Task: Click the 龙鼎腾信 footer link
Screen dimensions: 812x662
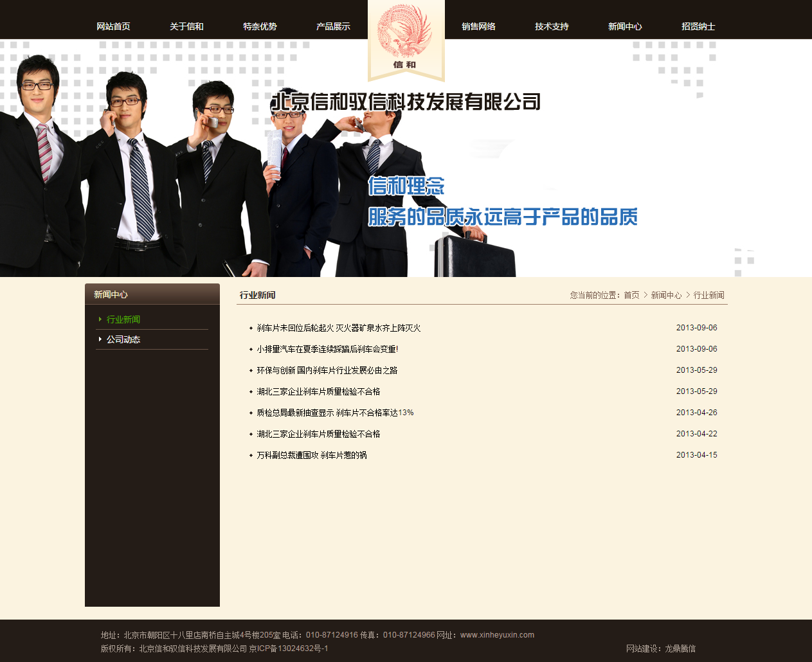Action: (680, 649)
